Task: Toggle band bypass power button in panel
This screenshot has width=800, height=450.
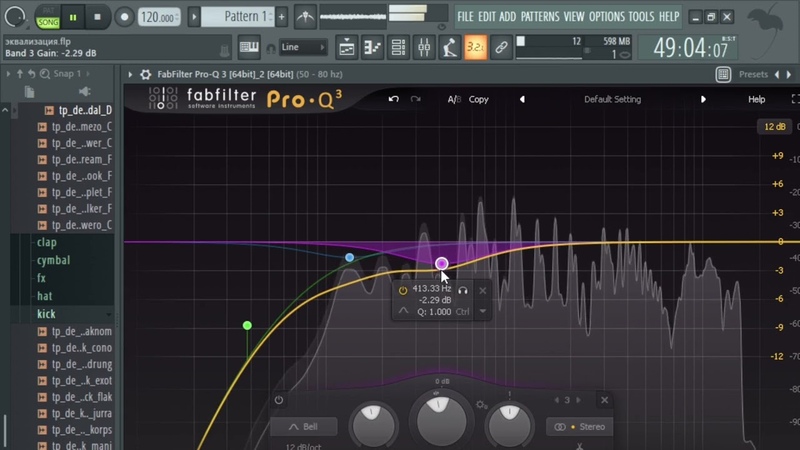Action: (279, 400)
